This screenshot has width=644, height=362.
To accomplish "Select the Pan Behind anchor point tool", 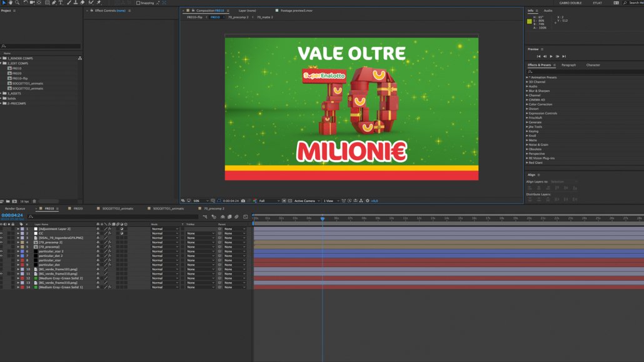I will coord(39,3).
